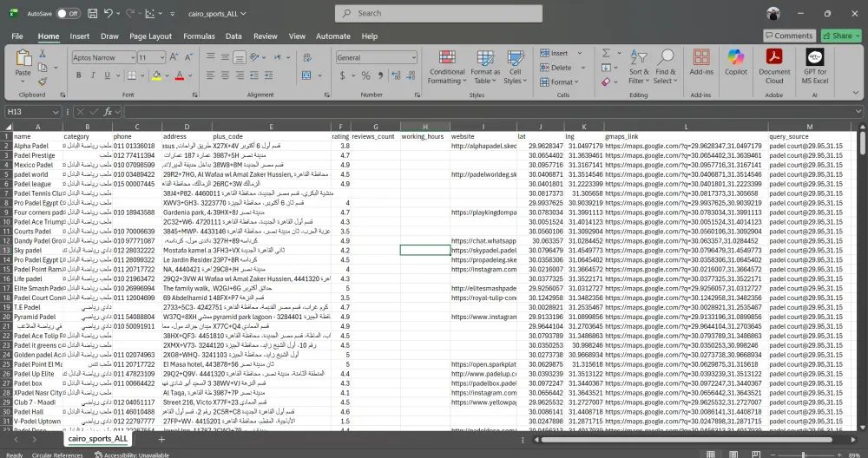
Task: Apply yellow Fill Color swatch
Action: point(156,75)
